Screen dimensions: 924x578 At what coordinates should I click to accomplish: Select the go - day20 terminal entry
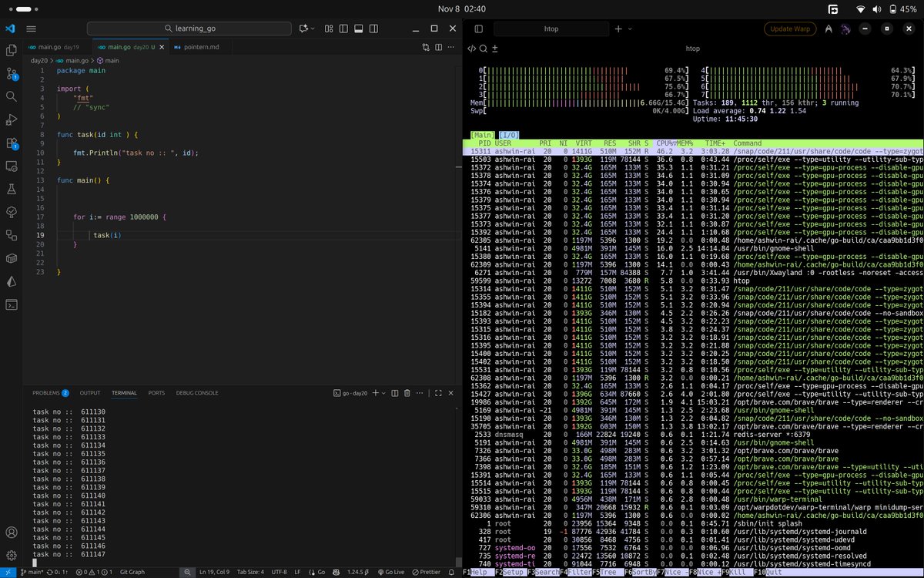pos(350,393)
